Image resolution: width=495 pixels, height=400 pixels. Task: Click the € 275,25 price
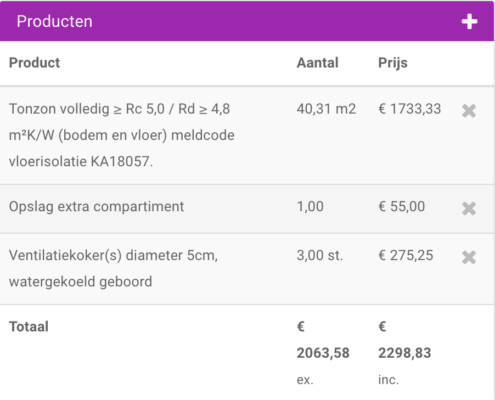click(406, 256)
